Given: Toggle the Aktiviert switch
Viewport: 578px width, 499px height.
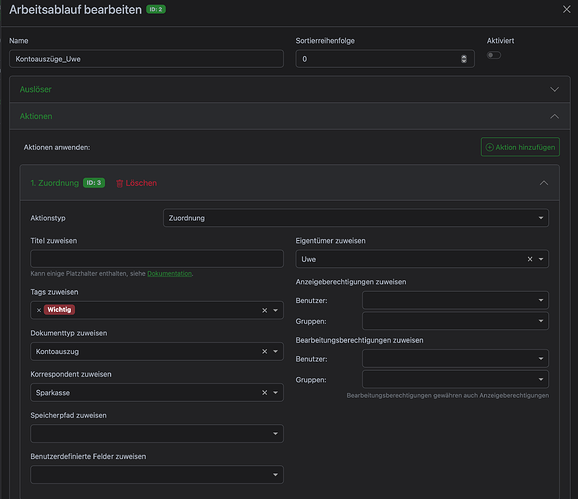Looking at the screenshot, I should pyautogui.click(x=494, y=55).
